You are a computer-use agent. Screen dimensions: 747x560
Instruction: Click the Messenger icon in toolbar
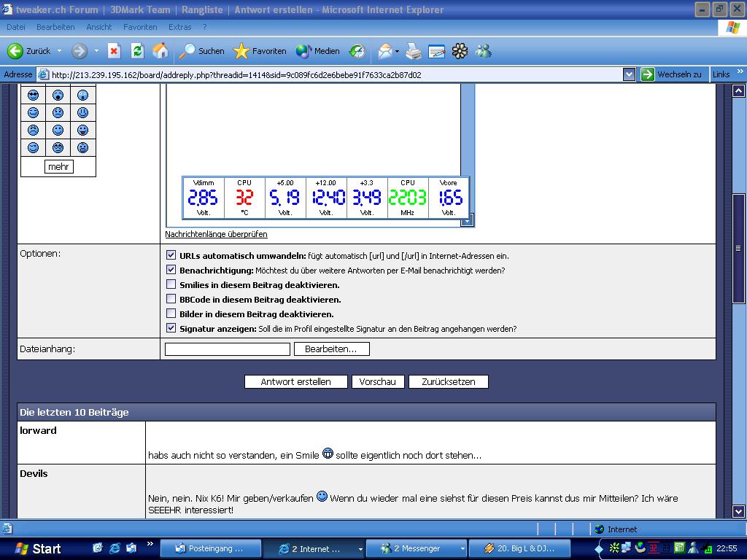(x=483, y=51)
